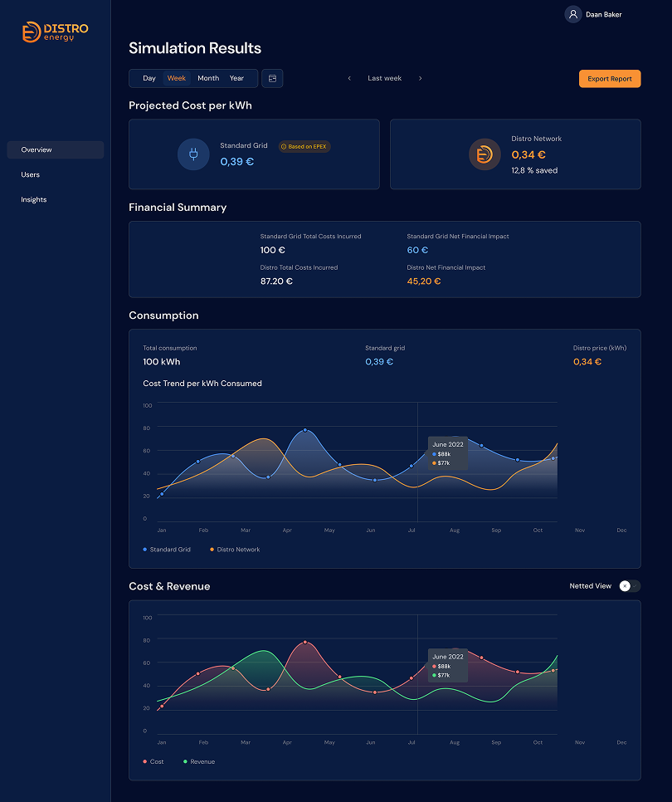Toggle the Netted View switch
The width and height of the screenshot is (672, 802).
[x=629, y=586]
